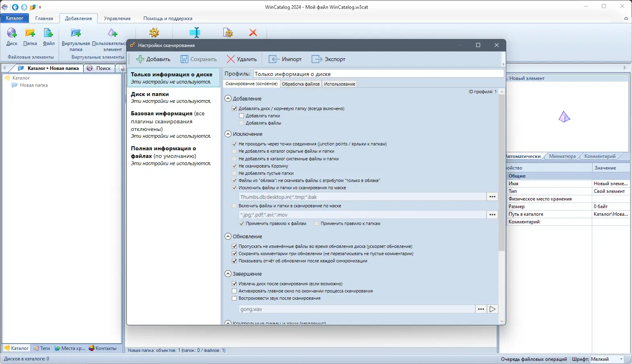Open the Поиск tab
632x364 pixels.
coord(100,68)
